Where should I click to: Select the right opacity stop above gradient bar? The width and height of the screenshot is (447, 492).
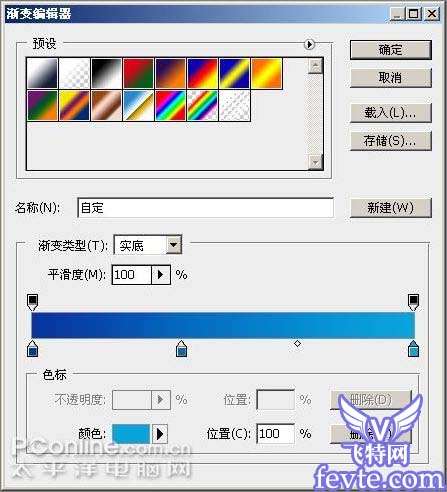point(413,302)
